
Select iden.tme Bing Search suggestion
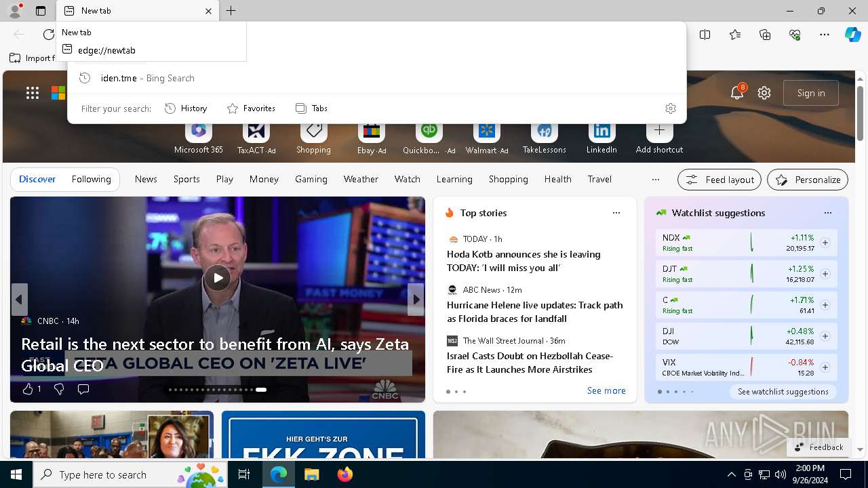tap(376, 78)
